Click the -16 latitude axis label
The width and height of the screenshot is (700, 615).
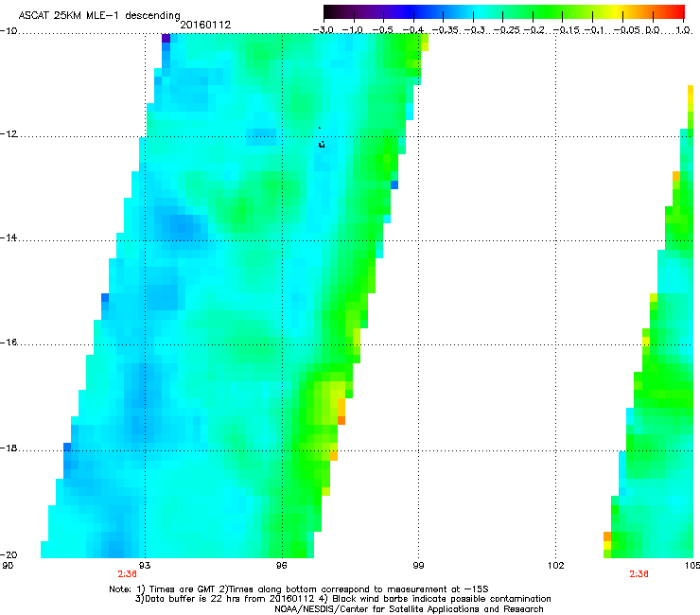(x=9, y=343)
